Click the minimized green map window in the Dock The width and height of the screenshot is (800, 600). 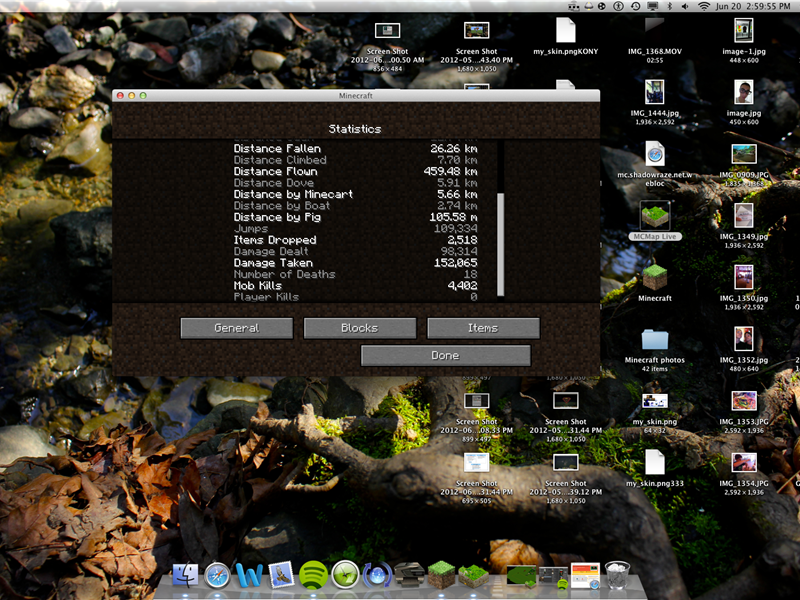(521, 576)
